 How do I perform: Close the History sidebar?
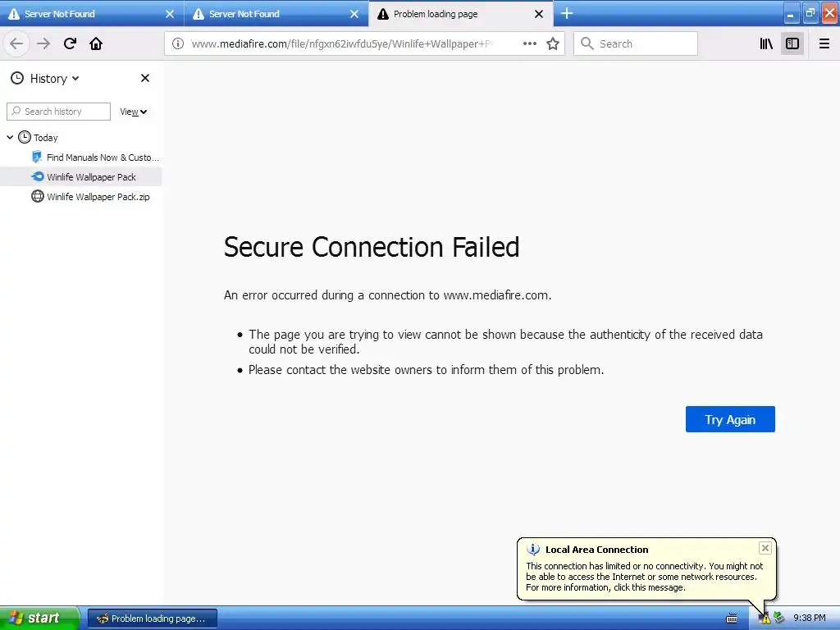tap(144, 78)
